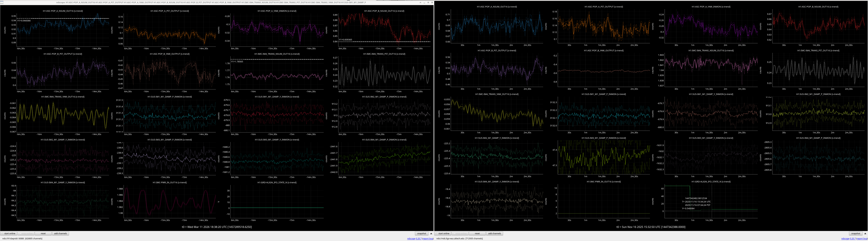Open 'add channels' in the right window
868x241 pixels.
click(x=494, y=233)
